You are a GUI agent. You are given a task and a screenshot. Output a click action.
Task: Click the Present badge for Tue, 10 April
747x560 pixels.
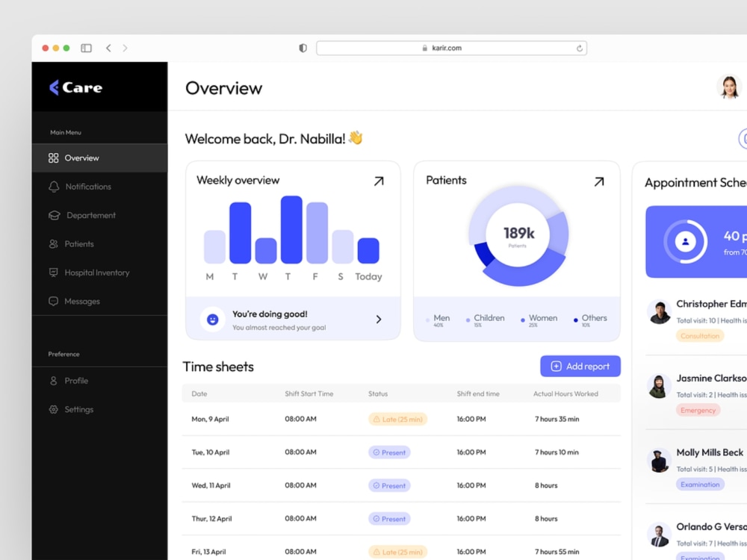click(389, 452)
